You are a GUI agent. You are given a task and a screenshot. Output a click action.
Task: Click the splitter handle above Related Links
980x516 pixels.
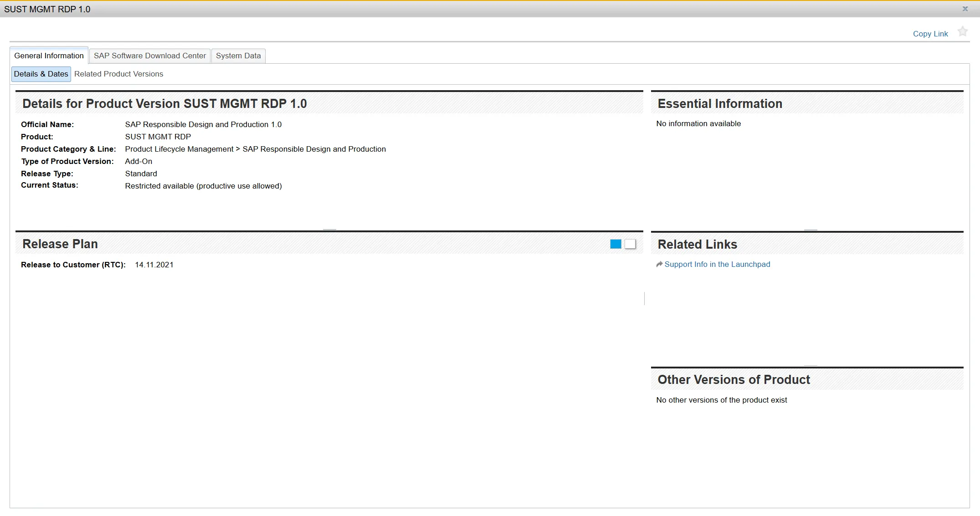coord(811,230)
